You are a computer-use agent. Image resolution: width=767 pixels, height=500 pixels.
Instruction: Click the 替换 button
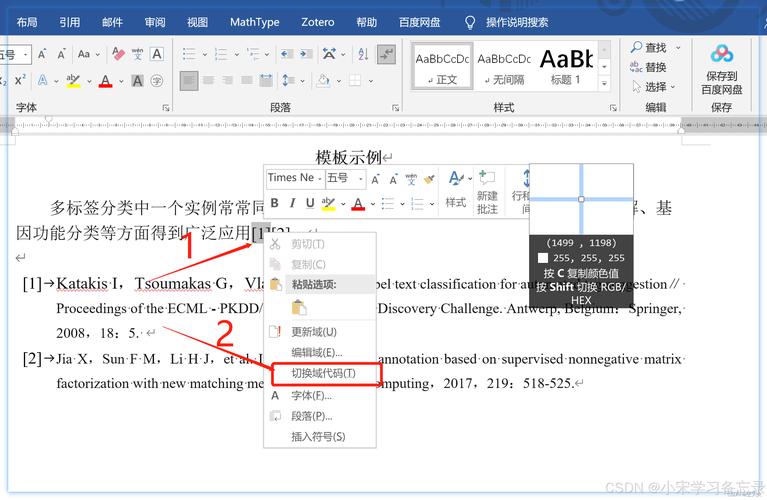pyautogui.click(x=648, y=67)
